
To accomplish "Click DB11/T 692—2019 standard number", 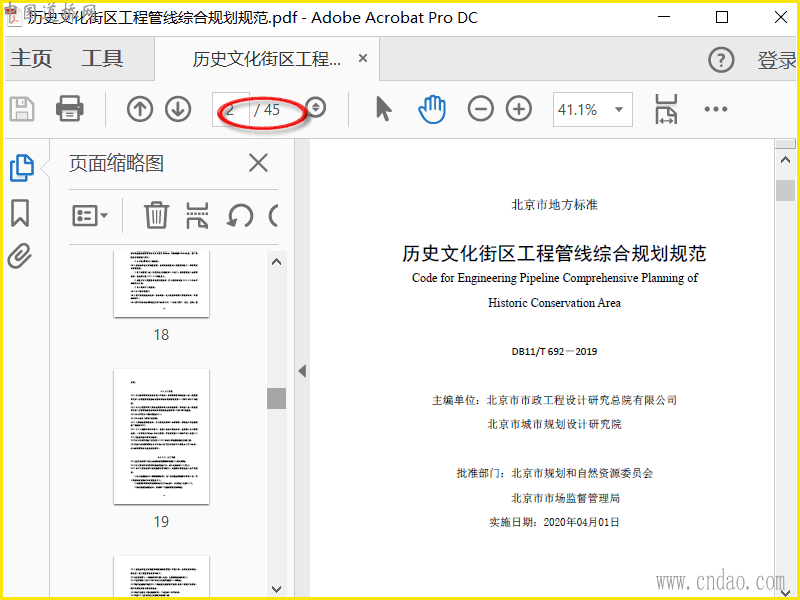I will point(554,352).
